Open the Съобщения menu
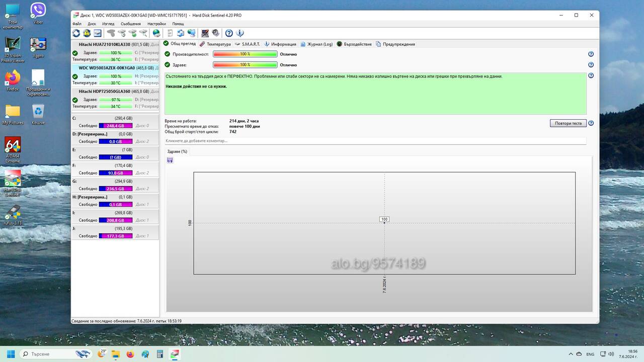644x362 pixels. (x=131, y=24)
